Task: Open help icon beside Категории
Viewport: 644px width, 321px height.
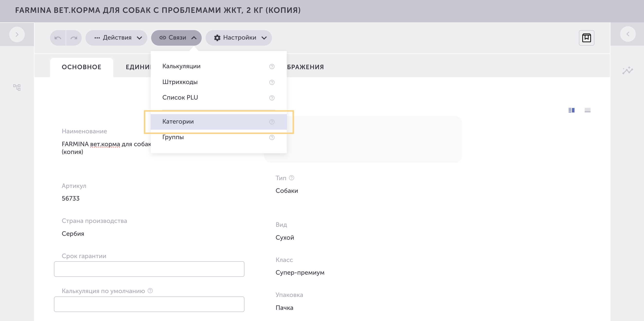Action: (x=272, y=122)
